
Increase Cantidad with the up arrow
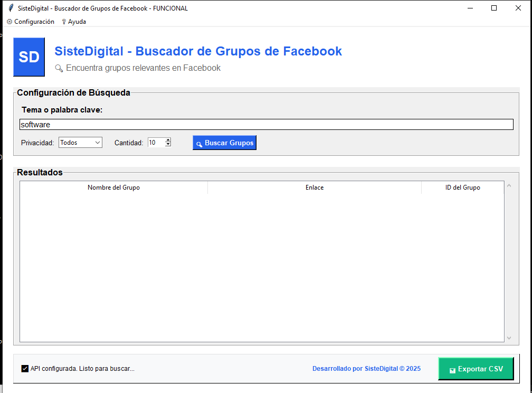[168, 140]
